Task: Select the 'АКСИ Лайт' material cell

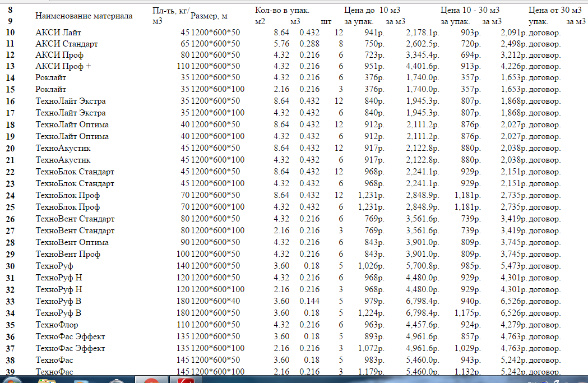Action: tap(58, 32)
